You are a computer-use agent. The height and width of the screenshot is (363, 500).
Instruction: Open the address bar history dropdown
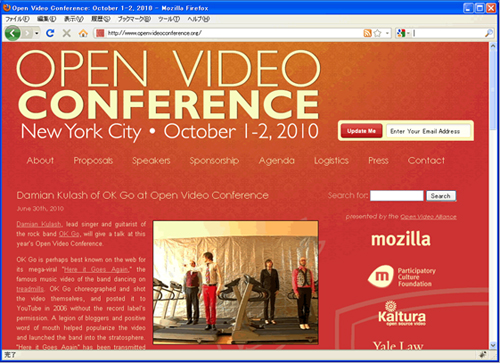(387, 33)
